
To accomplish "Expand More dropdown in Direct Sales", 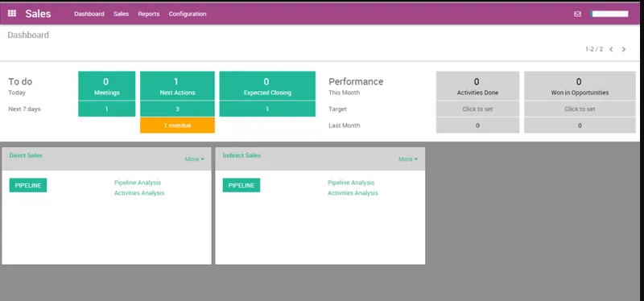I will (x=194, y=159).
